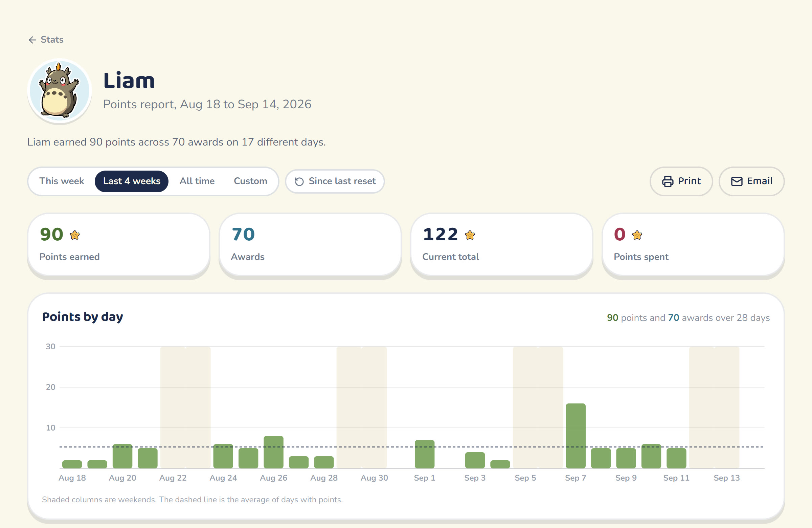Click the Aug 26 bar
This screenshot has width=812, height=528.
(x=273, y=452)
